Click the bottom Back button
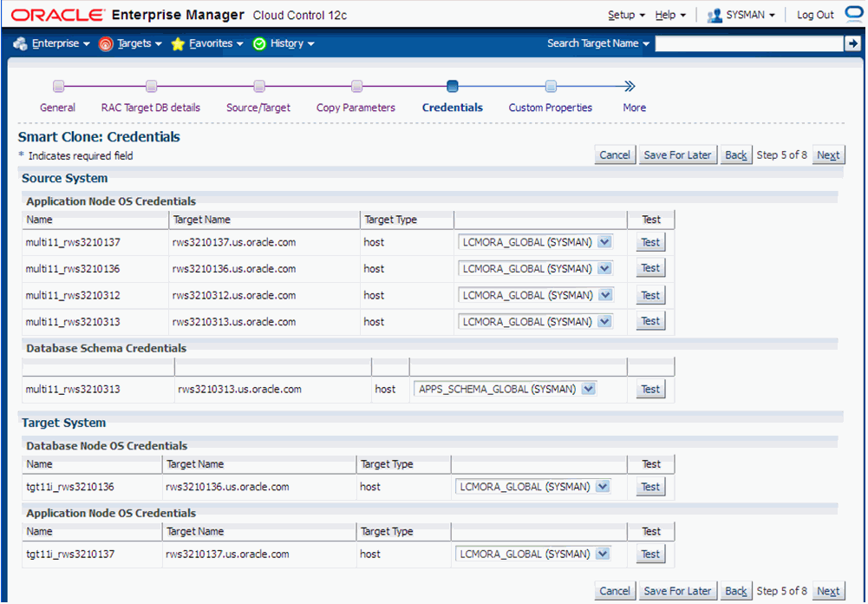 736,591
